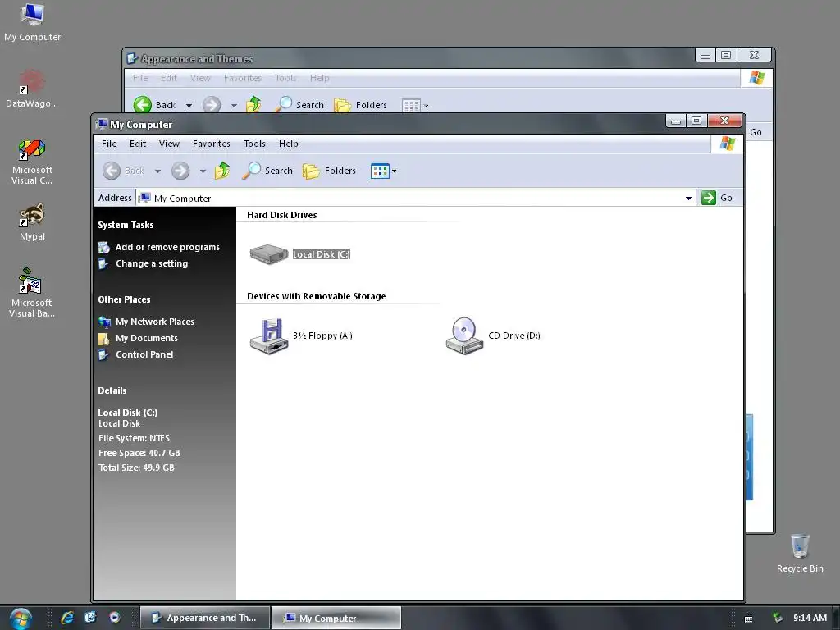
Task: Click Search in My Computer toolbar
Action: pyautogui.click(x=267, y=171)
